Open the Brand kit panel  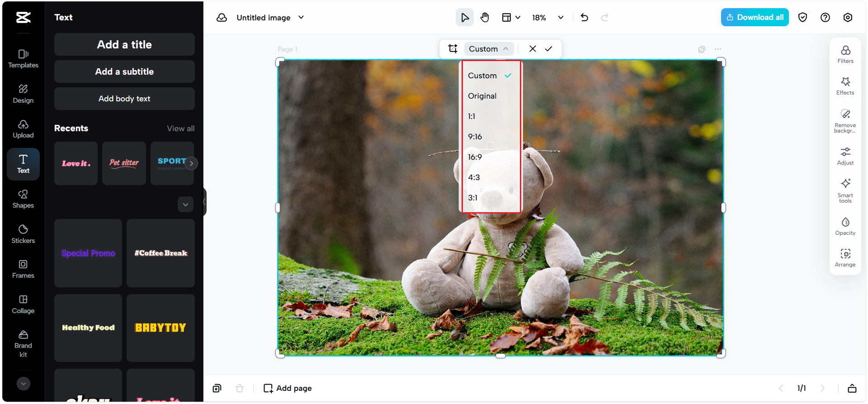[23, 344]
